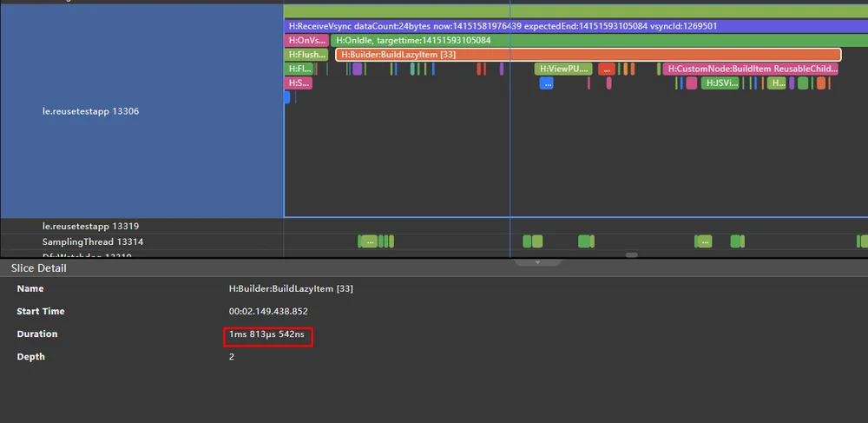The image size is (868, 423).
Task: Click the Duration value 1ms 813μs 542ns
Action: pos(266,334)
